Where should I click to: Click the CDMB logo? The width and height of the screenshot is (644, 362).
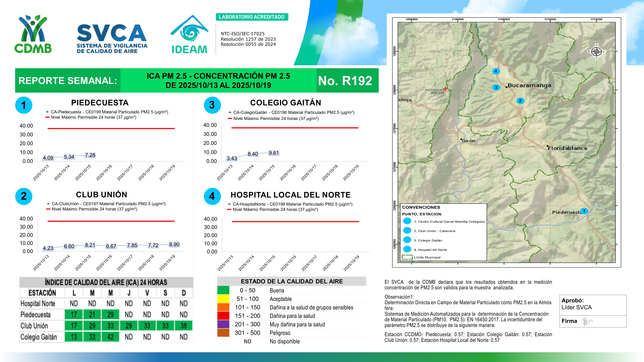33,34
